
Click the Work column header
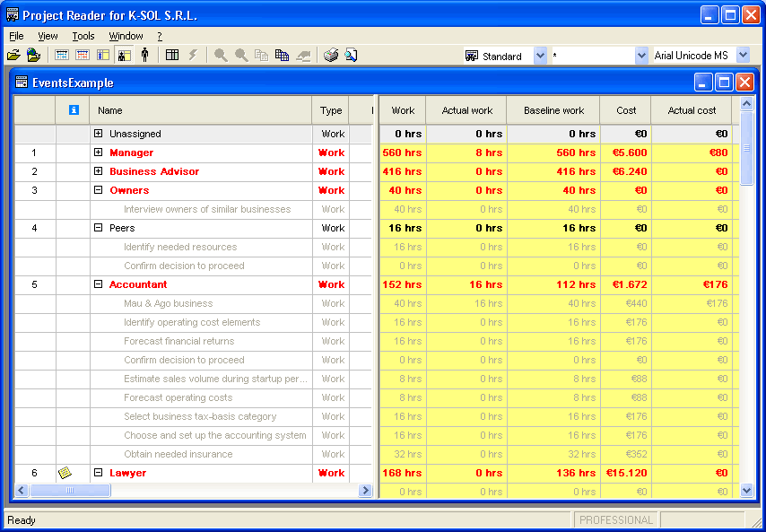pos(403,110)
